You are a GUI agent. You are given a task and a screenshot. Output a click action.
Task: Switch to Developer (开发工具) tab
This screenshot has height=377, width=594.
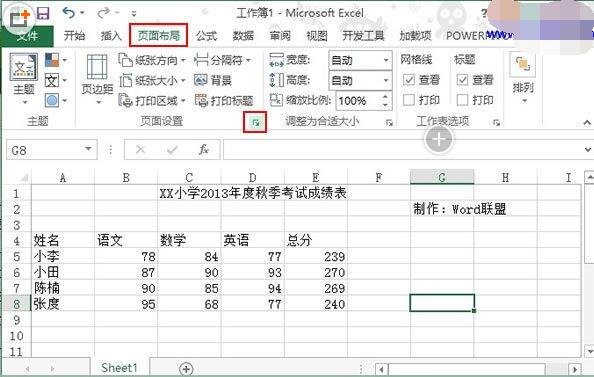[x=363, y=36]
